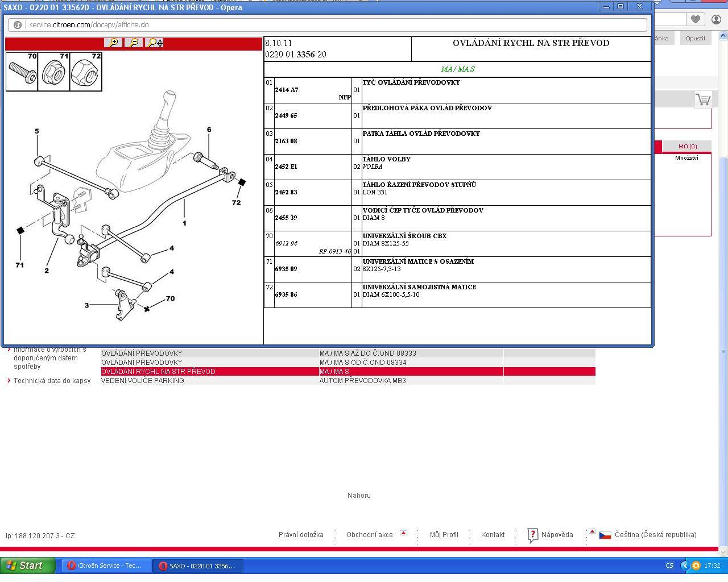Screen dimensions: 728x582
Task: Click the Windows Start button
Action: coord(28,566)
